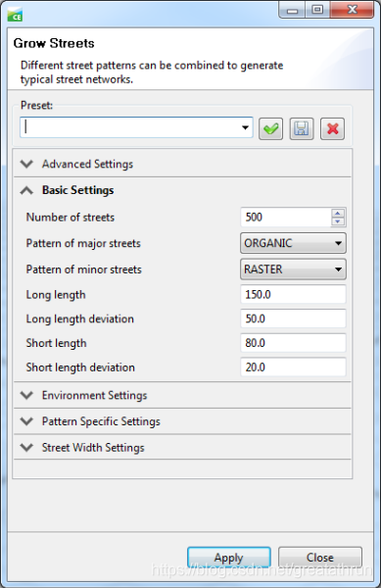Open Pattern of minor streets RASTER dropdown
This screenshot has width=381, height=588.
293,269
